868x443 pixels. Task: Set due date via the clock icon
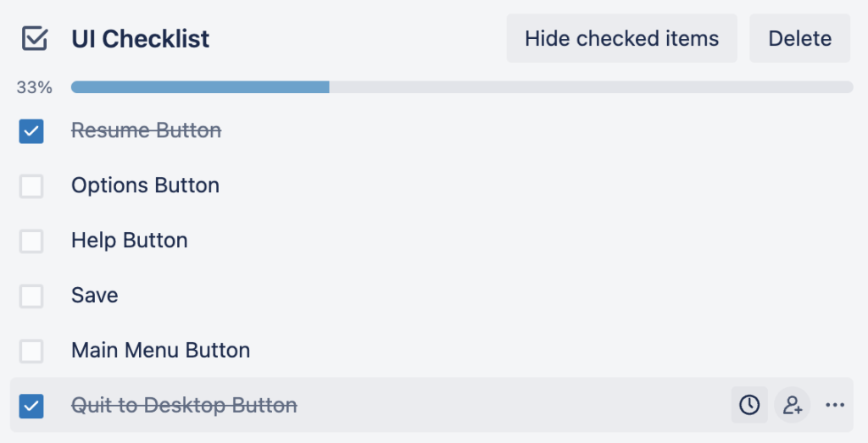click(x=749, y=406)
